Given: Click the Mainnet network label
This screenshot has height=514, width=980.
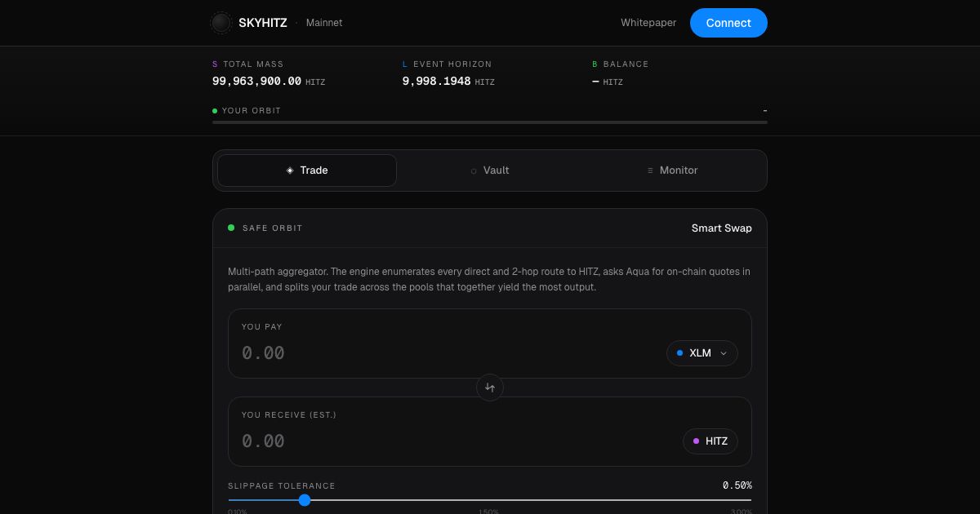Looking at the screenshot, I should [x=324, y=23].
